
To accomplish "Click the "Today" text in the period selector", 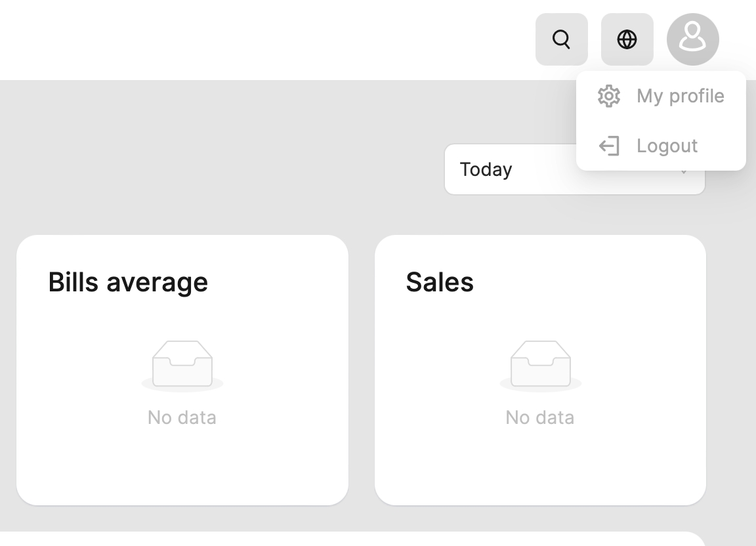I will tap(486, 169).
